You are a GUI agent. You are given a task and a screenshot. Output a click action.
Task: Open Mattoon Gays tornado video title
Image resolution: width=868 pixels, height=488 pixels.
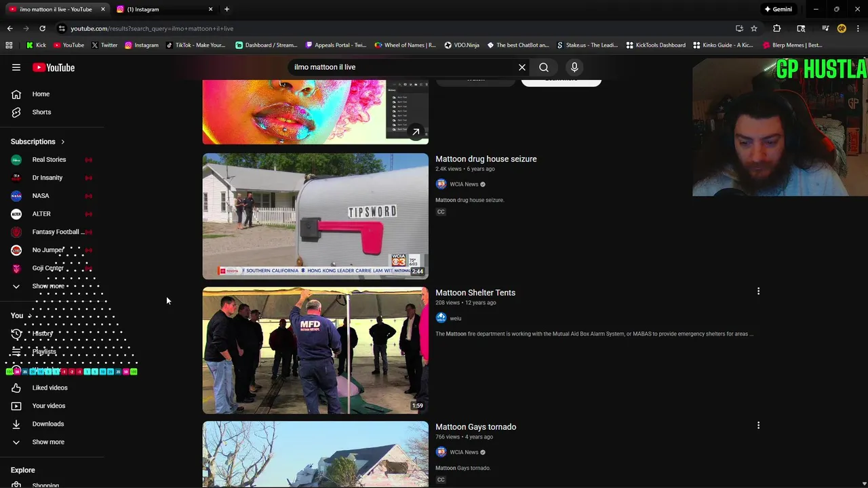[x=475, y=427]
